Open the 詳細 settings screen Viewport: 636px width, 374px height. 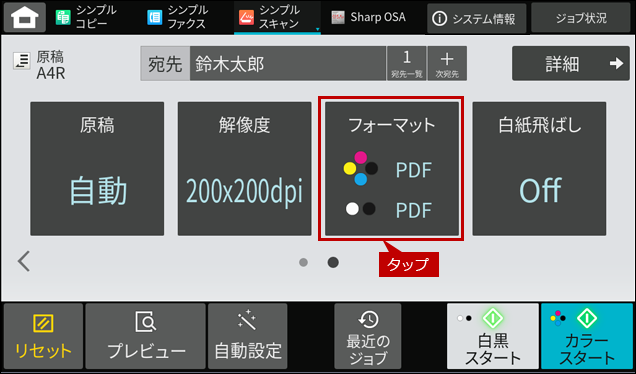click(571, 64)
